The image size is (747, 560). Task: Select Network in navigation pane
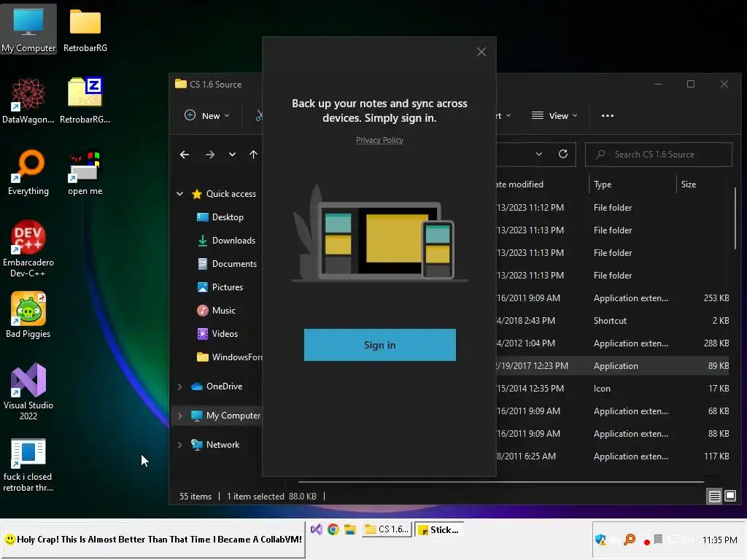tap(215, 445)
